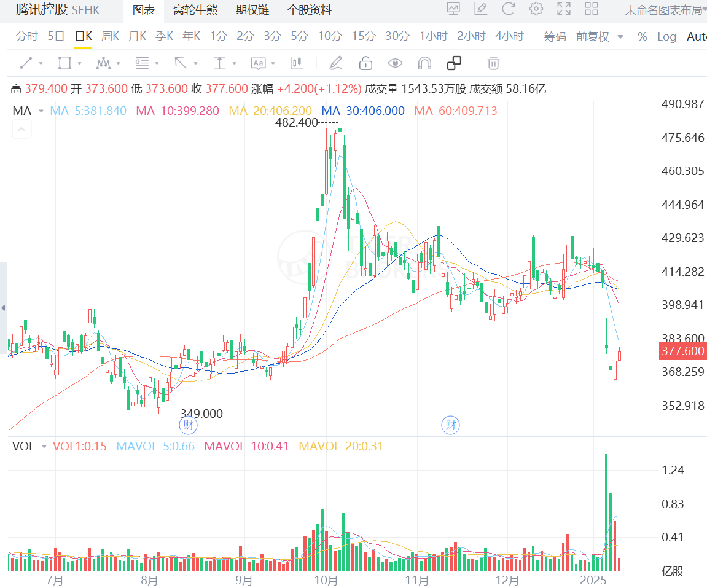Enter fullscreen with expand icon
The image size is (707, 588).
[564, 9]
